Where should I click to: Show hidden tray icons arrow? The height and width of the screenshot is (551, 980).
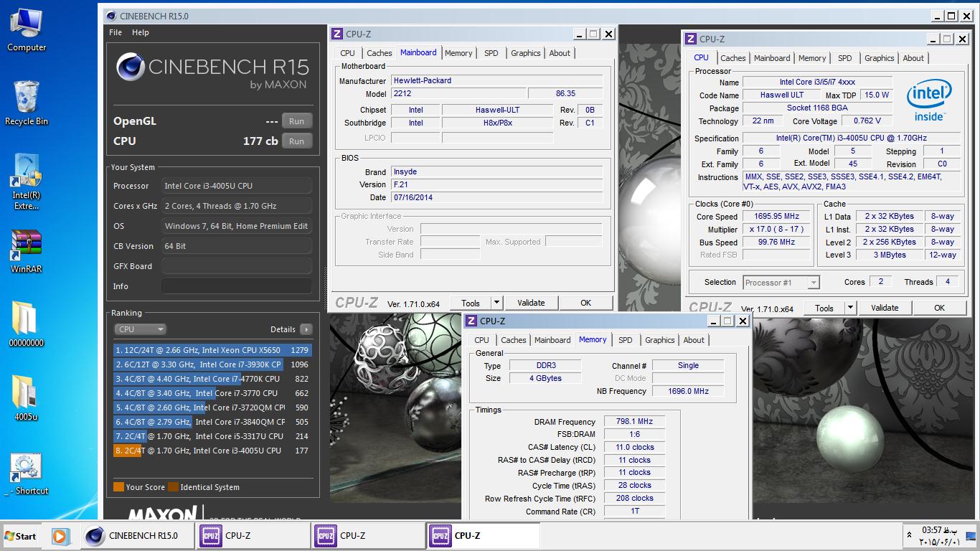[910, 536]
